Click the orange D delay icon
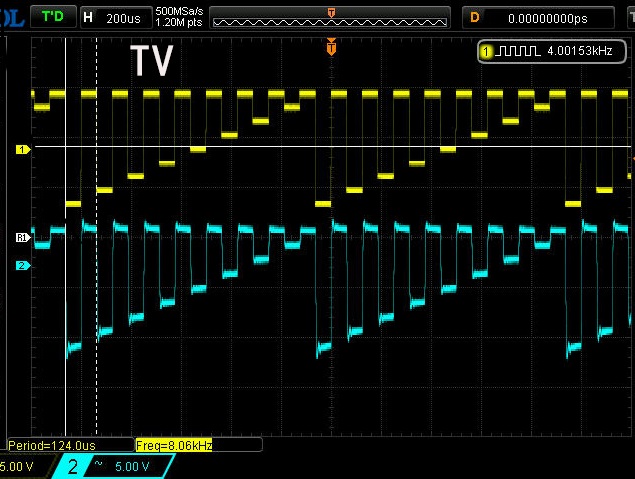Screen dimensions: 635x479 click(x=474, y=17)
